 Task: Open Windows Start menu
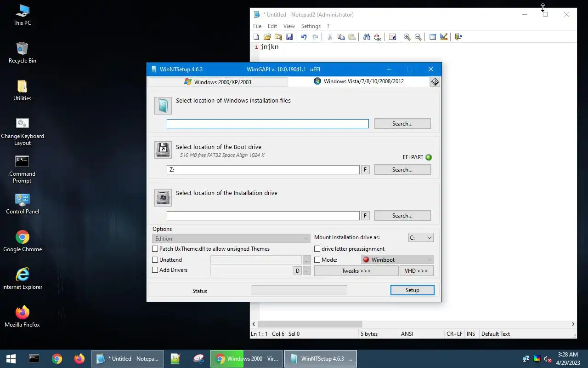coord(11,359)
